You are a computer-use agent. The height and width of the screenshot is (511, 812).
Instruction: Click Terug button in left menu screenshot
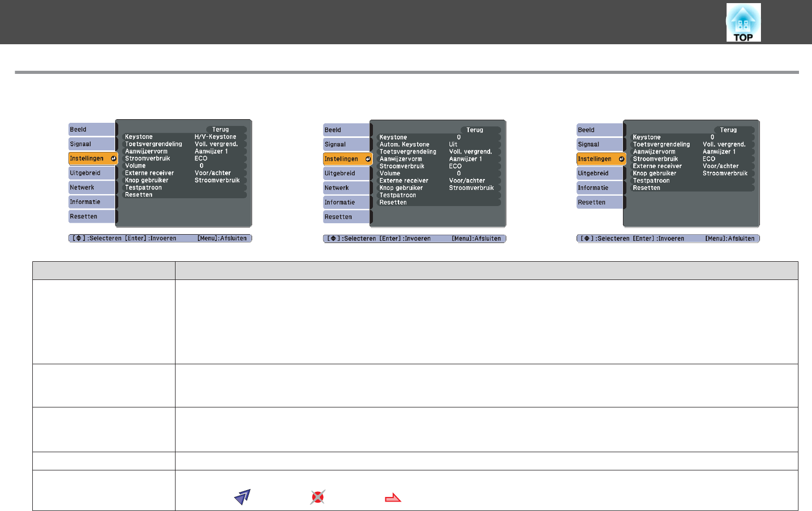226,130
